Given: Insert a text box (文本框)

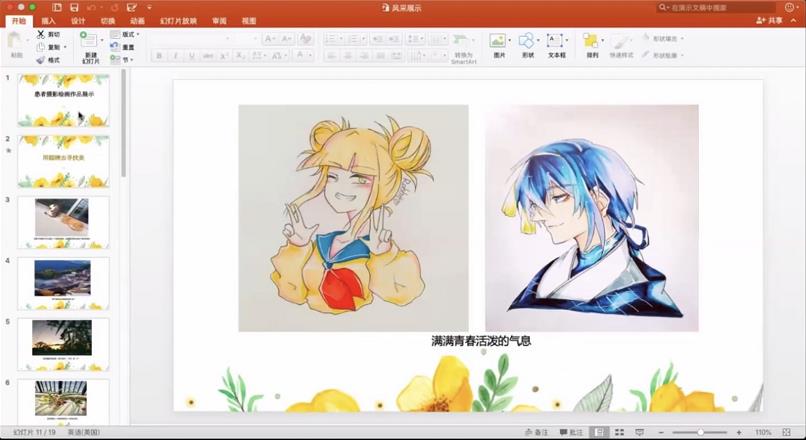Looking at the screenshot, I should [x=555, y=41].
